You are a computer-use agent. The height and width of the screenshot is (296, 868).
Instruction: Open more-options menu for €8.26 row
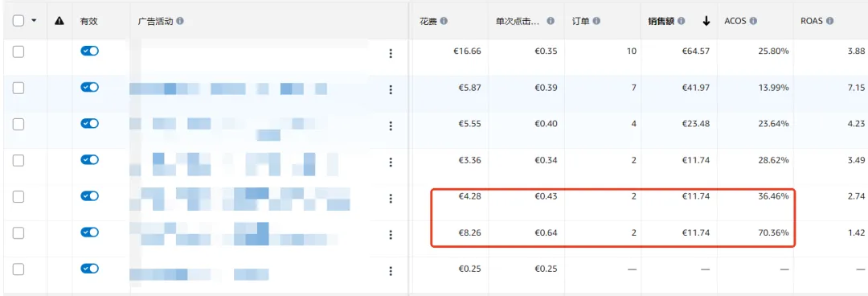tap(391, 235)
